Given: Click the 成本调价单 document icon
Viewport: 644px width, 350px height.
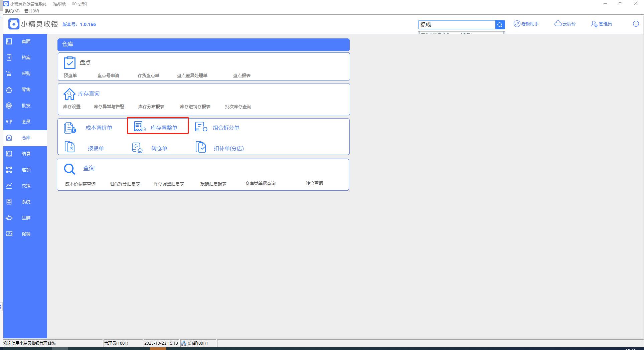Looking at the screenshot, I should 70,128.
